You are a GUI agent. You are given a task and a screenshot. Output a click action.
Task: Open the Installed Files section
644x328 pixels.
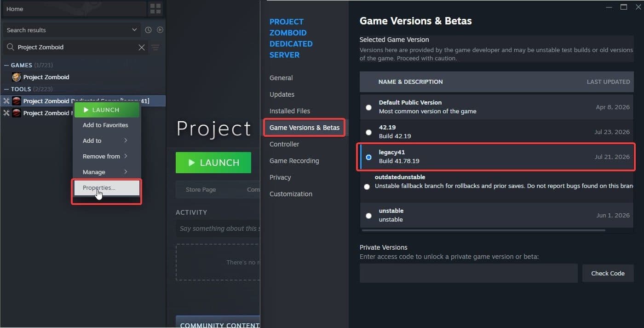[290, 111]
